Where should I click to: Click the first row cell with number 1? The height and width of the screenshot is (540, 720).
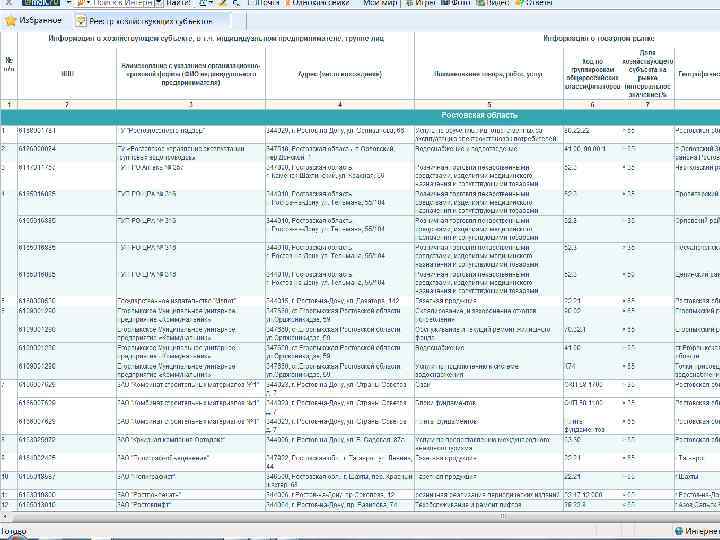pos(9,131)
